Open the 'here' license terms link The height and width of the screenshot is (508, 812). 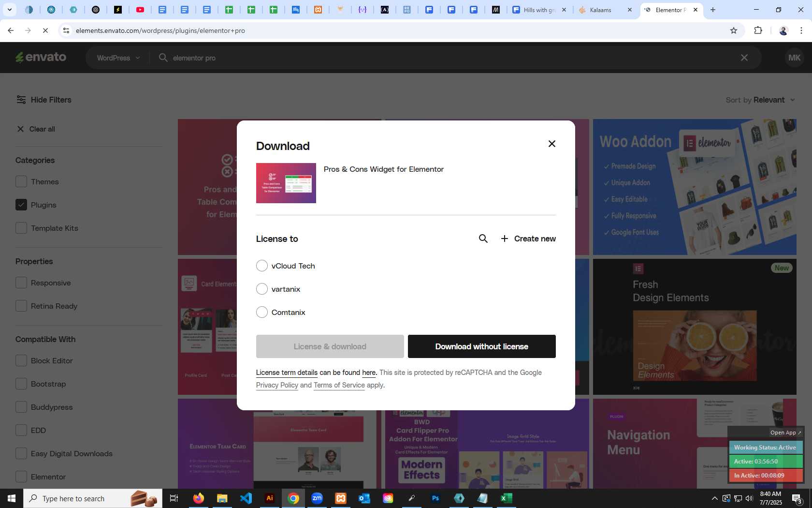coord(369,373)
